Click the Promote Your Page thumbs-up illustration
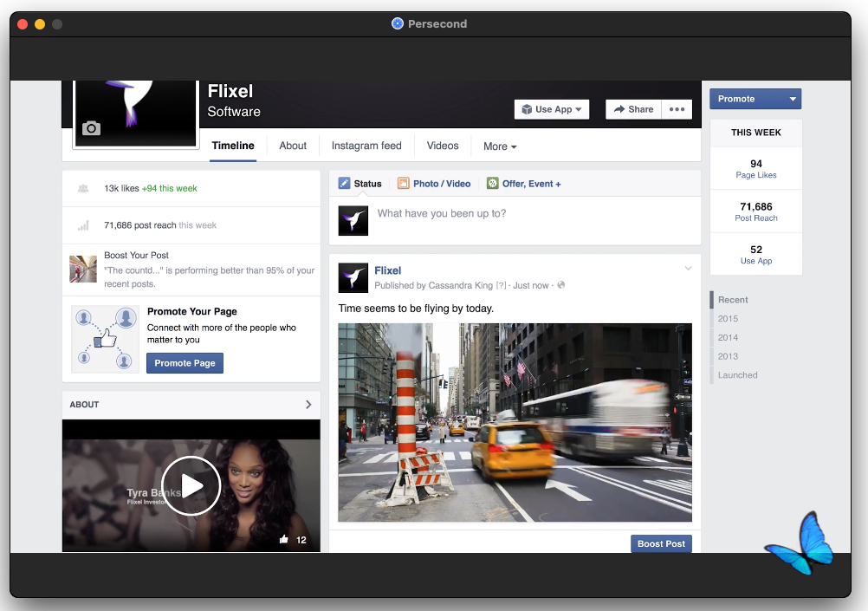The height and width of the screenshot is (611, 868). point(105,339)
